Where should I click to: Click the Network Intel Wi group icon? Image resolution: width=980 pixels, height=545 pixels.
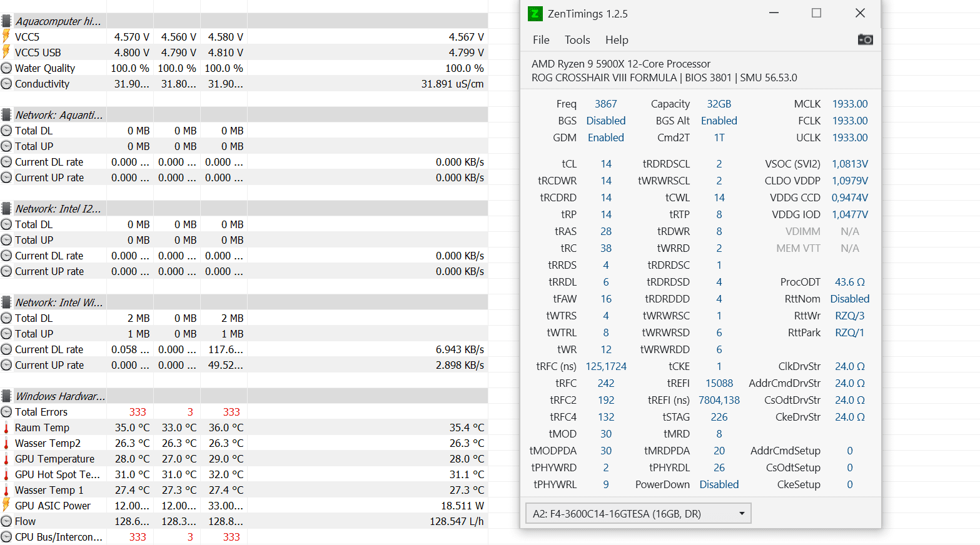(x=6, y=302)
